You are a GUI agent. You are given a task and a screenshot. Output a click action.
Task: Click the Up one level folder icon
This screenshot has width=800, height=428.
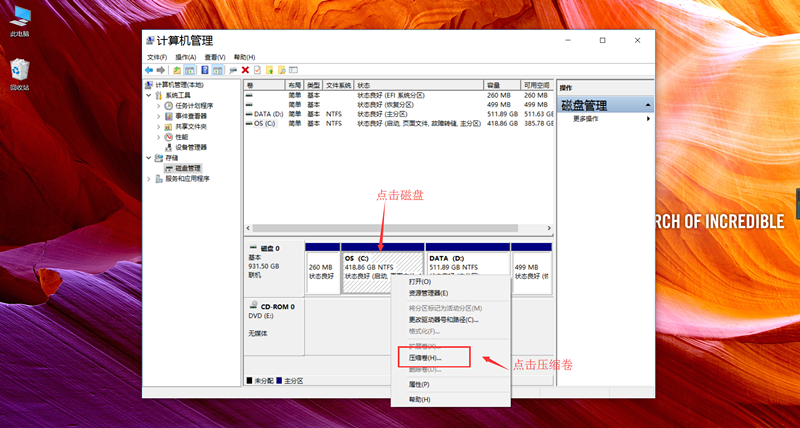coord(177,70)
